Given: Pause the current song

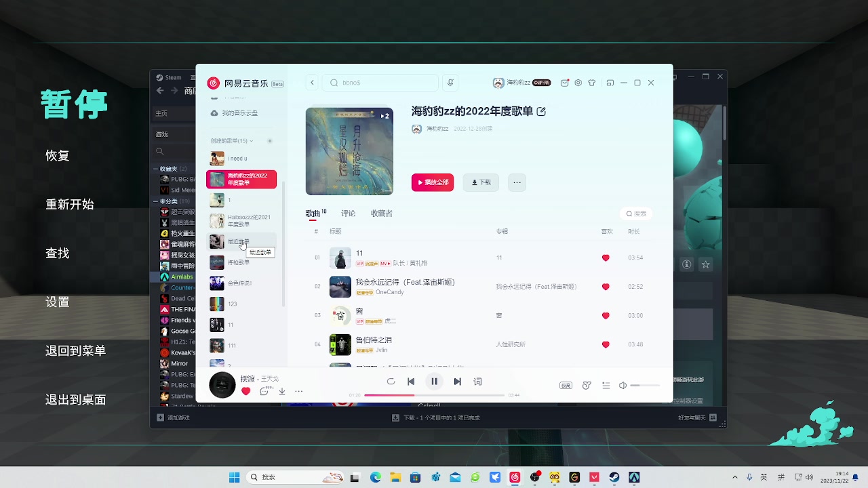Looking at the screenshot, I should pyautogui.click(x=434, y=382).
